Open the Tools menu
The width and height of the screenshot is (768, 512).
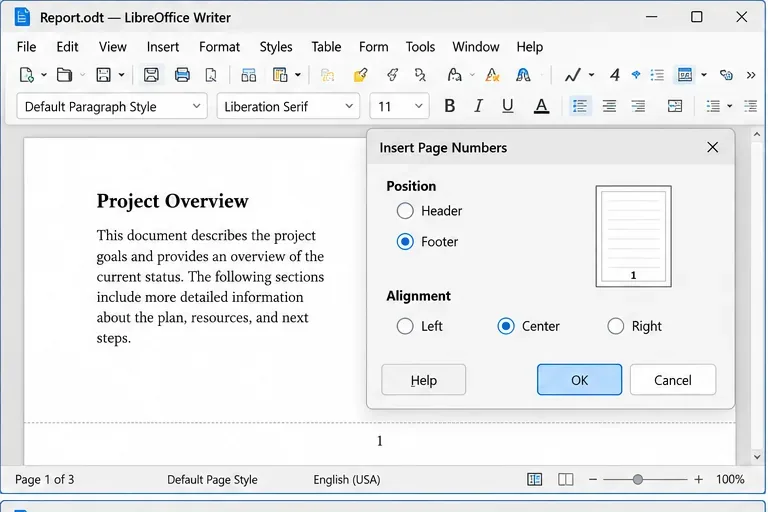[420, 47]
